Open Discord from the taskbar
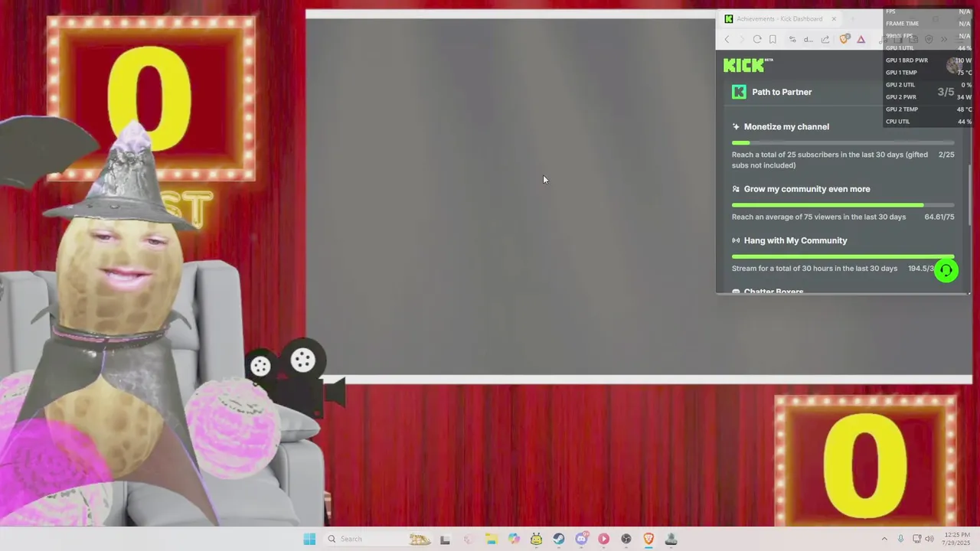Screen dimensions: 980x551 (x=581, y=539)
